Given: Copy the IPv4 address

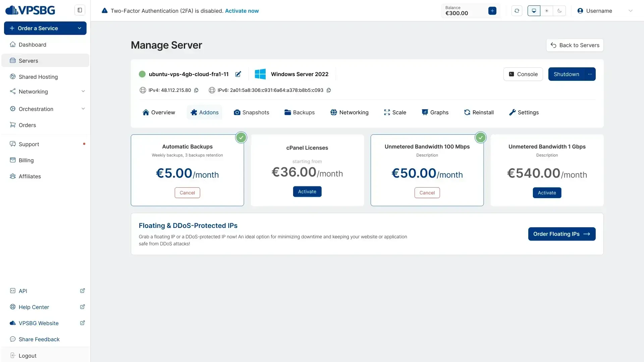Looking at the screenshot, I should 197,90.
